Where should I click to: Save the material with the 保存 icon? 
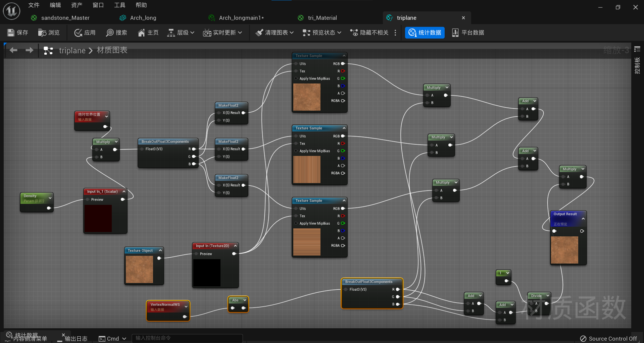tap(11, 33)
